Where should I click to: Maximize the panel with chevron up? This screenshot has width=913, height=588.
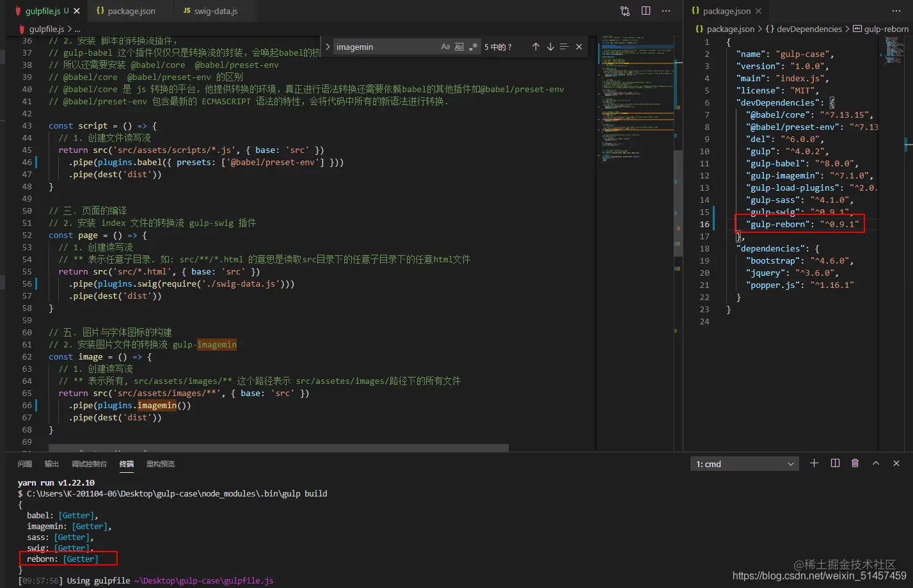[x=876, y=463]
